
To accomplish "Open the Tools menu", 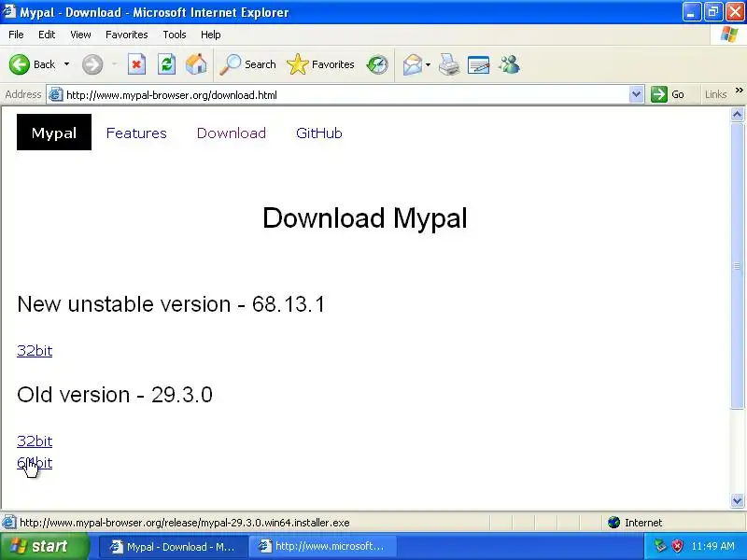I will 175,35.
